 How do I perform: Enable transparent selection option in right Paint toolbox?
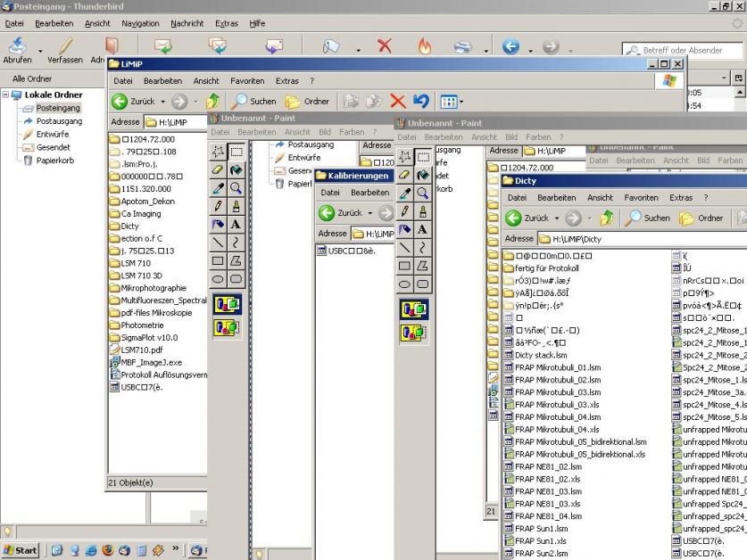[x=412, y=333]
